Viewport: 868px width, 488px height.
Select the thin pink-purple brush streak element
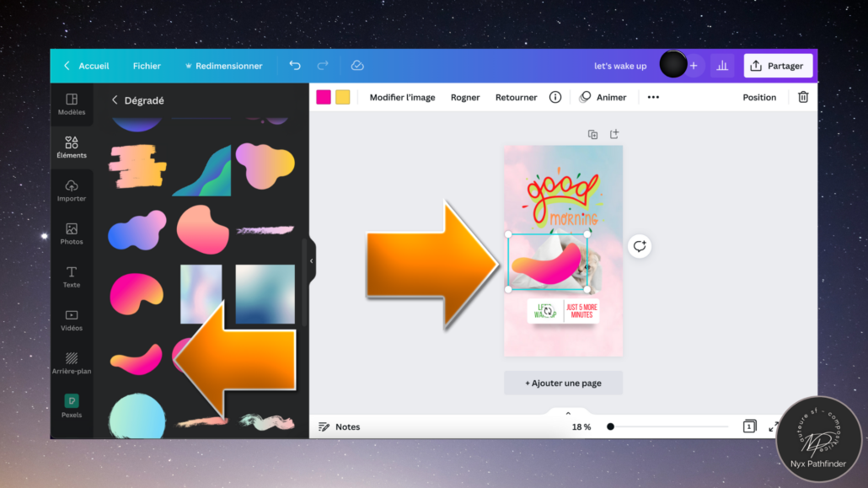click(x=265, y=230)
